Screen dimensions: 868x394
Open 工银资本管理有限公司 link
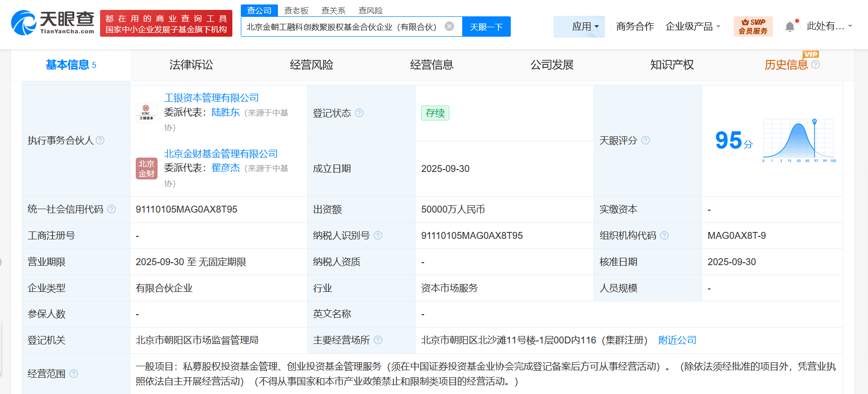(212, 98)
